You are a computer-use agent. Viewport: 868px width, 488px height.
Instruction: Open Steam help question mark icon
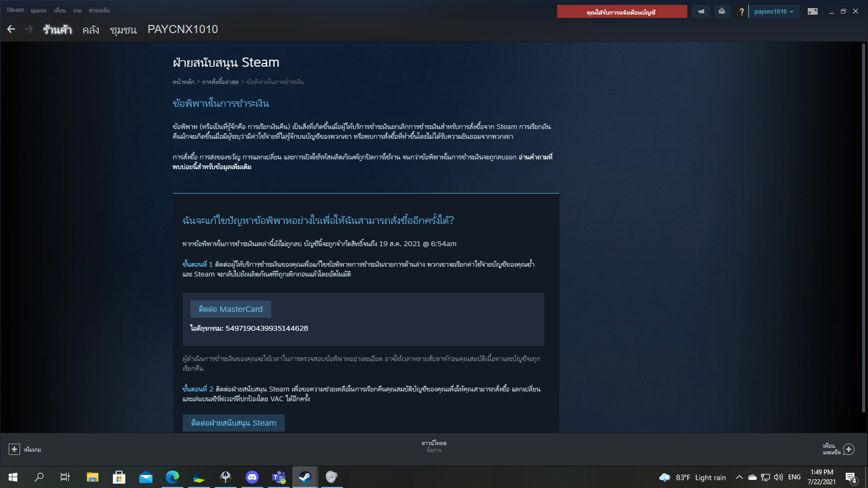coord(741,11)
